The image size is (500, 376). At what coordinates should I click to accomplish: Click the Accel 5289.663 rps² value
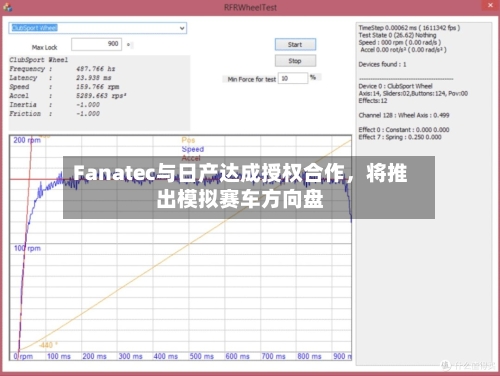coord(101,96)
